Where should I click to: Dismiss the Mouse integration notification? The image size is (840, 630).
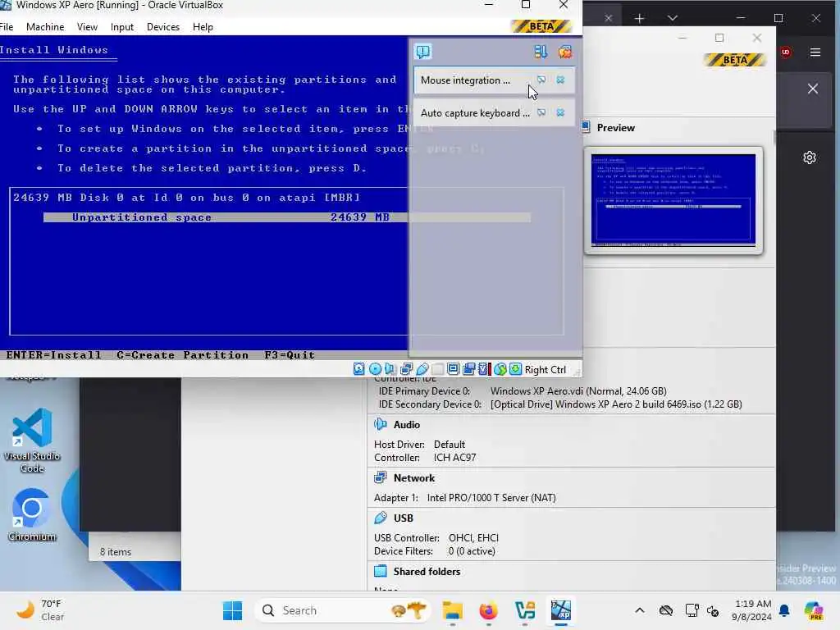(x=560, y=80)
